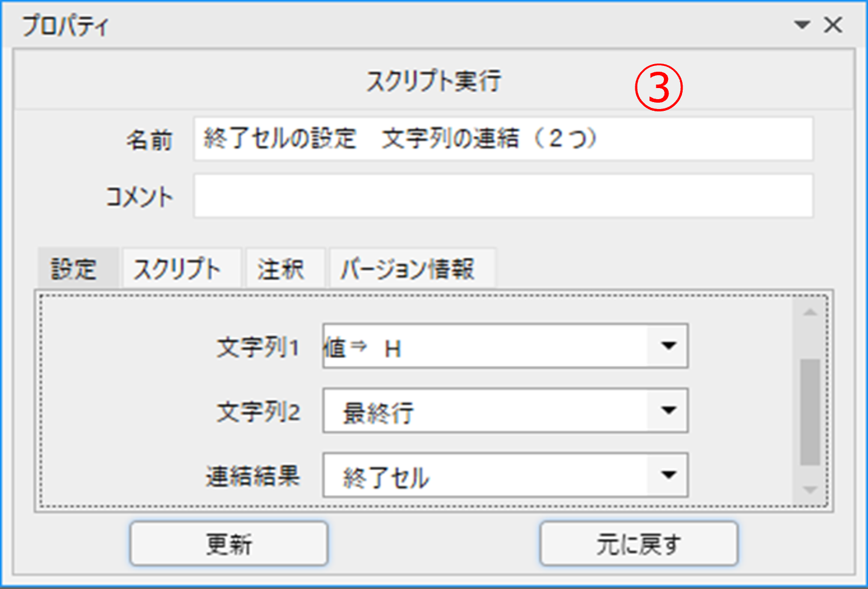
Task: Click the 名前 input field
Action: [x=503, y=139]
